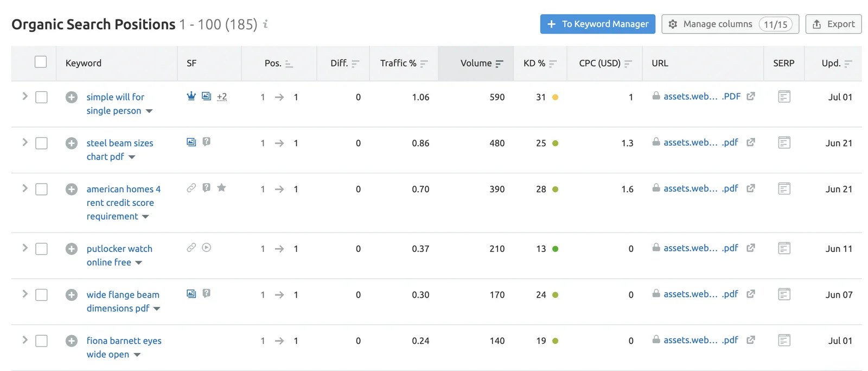Open the Manage columns settings

(x=730, y=24)
